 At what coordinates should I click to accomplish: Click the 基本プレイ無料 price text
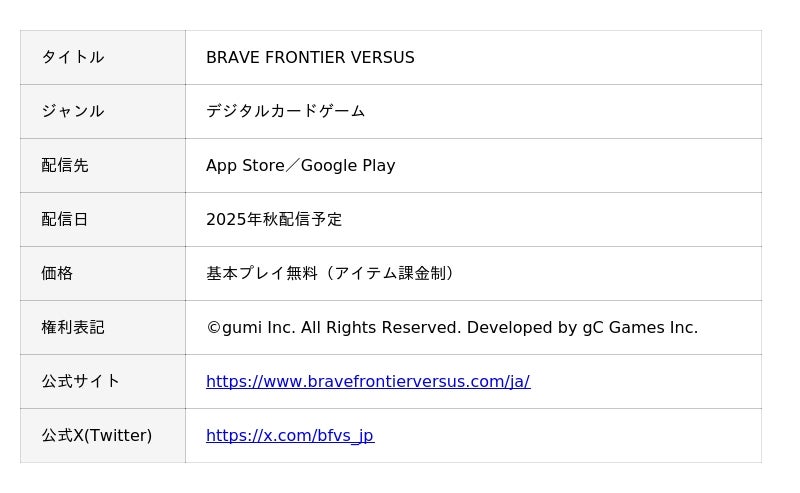[x=262, y=273]
